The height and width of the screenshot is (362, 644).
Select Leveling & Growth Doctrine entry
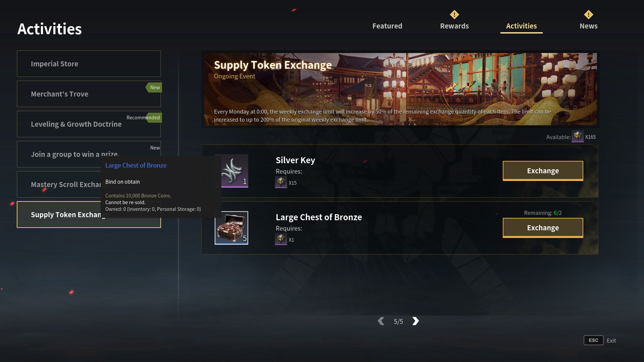pyautogui.click(x=89, y=124)
